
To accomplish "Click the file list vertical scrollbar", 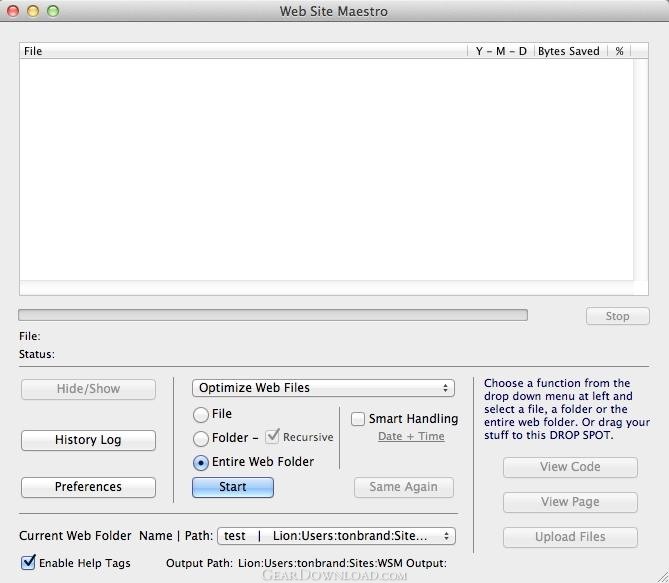I will [x=641, y=170].
